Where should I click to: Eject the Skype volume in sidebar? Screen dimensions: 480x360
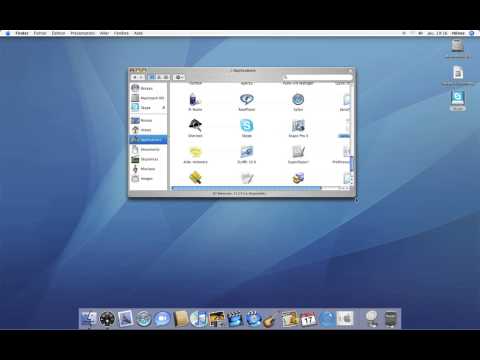tap(164, 107)
